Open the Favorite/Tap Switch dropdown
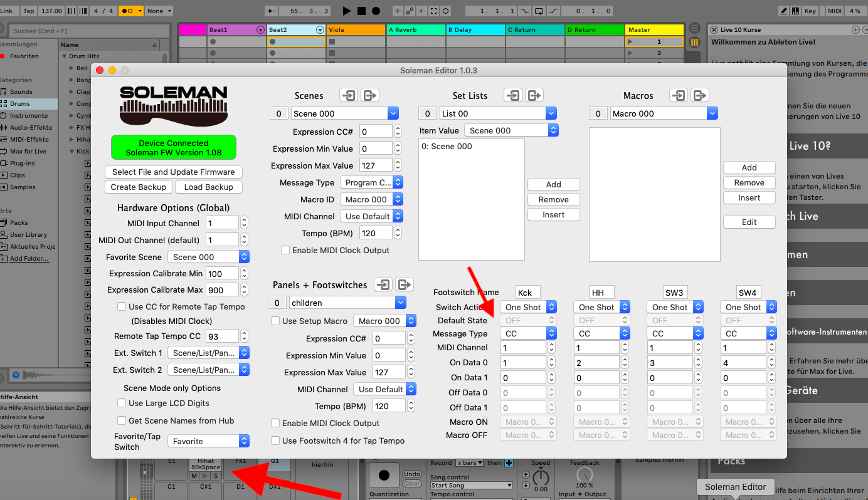Screen dimensions: 868x500 coord(208,441)
